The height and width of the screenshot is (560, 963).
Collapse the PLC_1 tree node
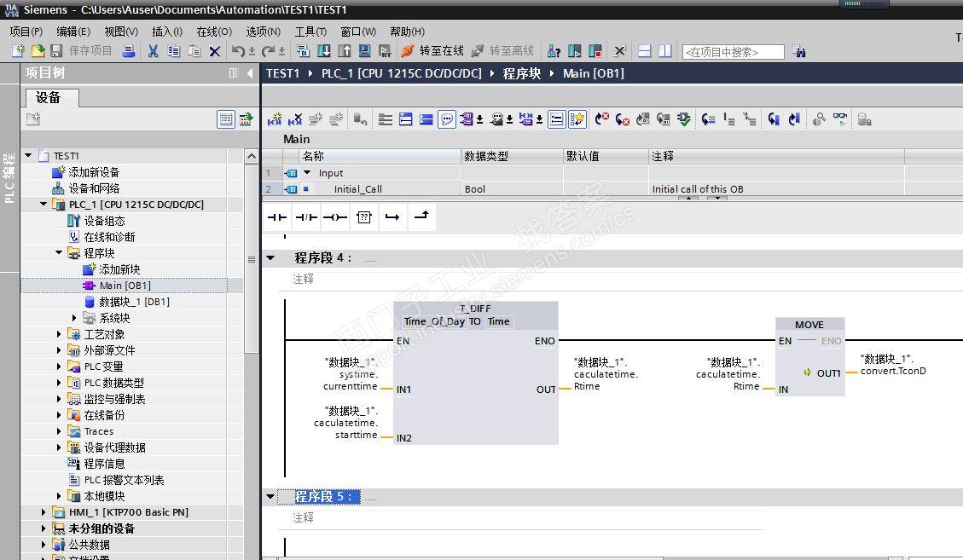(x=43, y=204)
